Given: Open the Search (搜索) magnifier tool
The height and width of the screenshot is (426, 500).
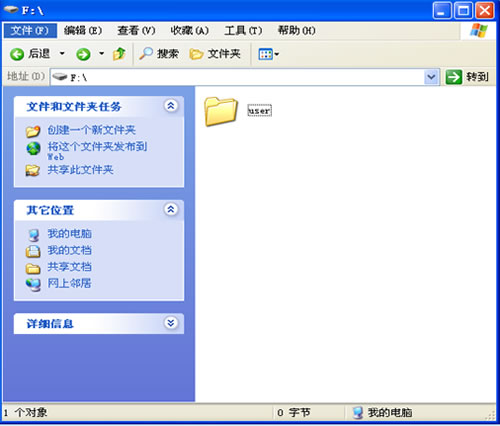Looking at the screenshot, I should click(x=159, y=54).
